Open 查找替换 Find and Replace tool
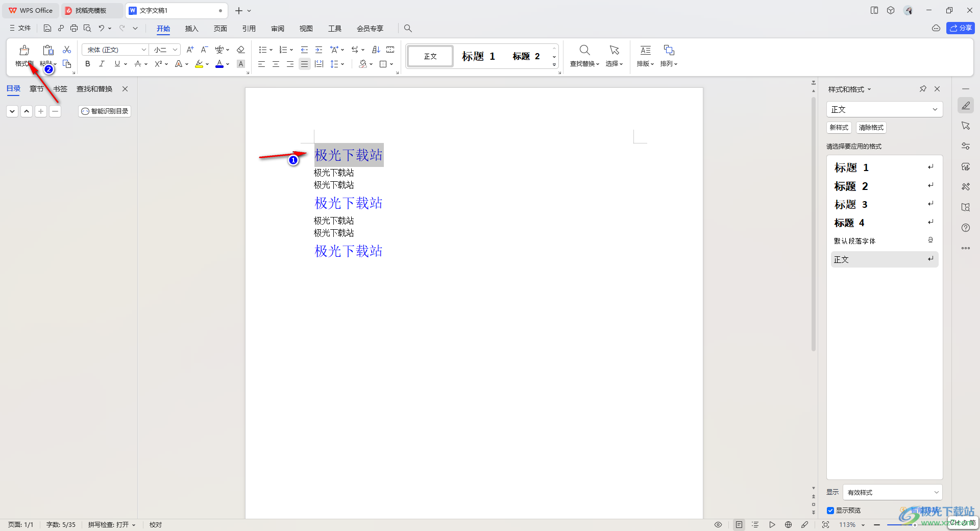980x531 pixels. tap(584, 56)
